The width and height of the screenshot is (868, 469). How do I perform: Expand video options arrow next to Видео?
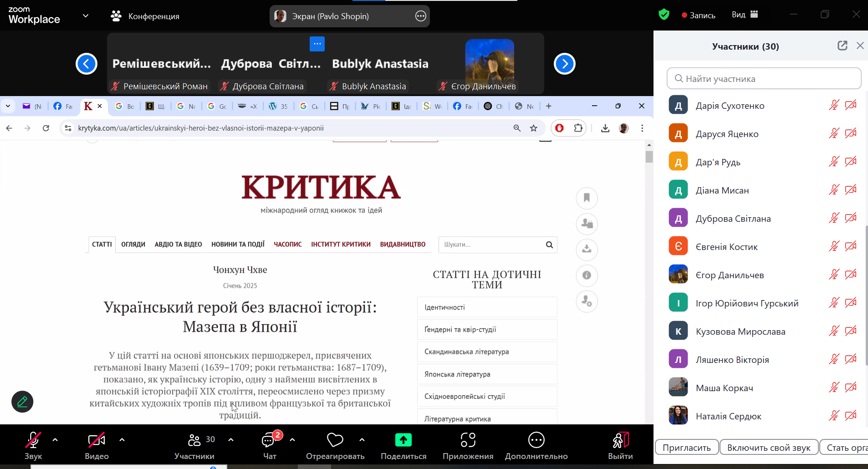pos(122,440)
